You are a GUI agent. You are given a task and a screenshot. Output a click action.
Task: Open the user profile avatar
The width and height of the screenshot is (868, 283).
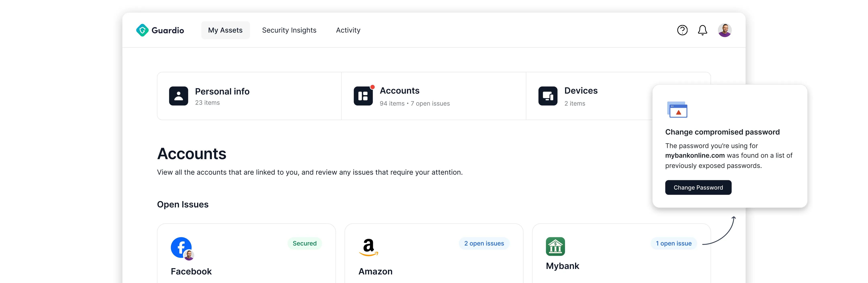[x=725, y=30]
